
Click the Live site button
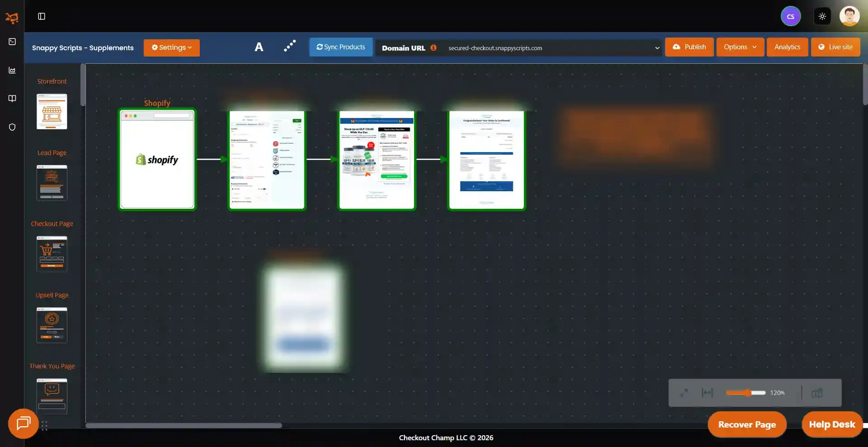coord(835,47)
